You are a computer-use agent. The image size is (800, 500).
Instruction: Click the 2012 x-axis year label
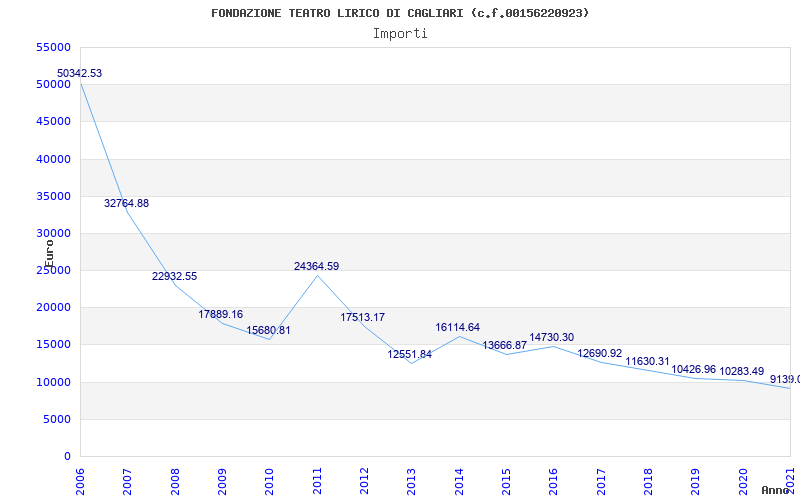(x=364, y=482)
